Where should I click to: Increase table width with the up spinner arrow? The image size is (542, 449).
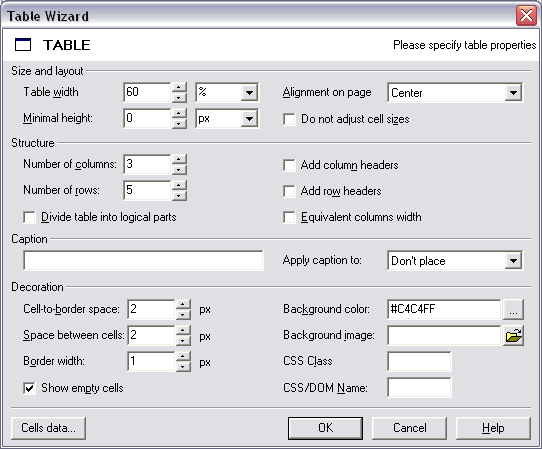179,87
